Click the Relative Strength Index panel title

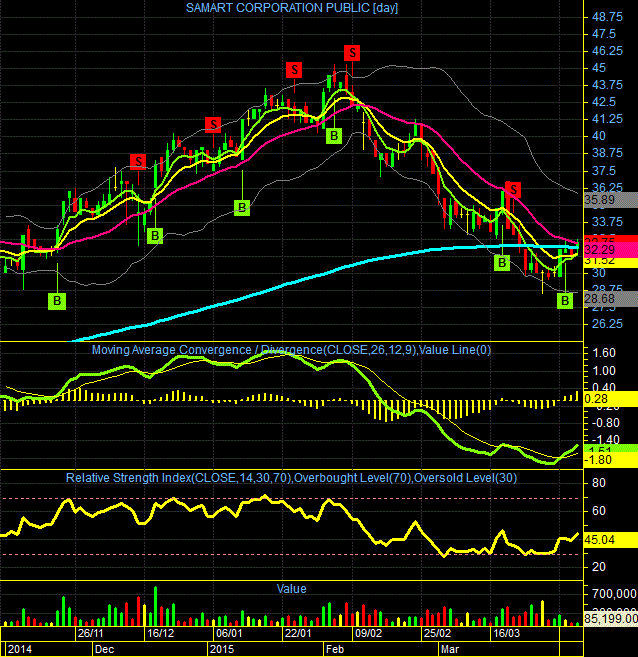click(x=291, y=478)
